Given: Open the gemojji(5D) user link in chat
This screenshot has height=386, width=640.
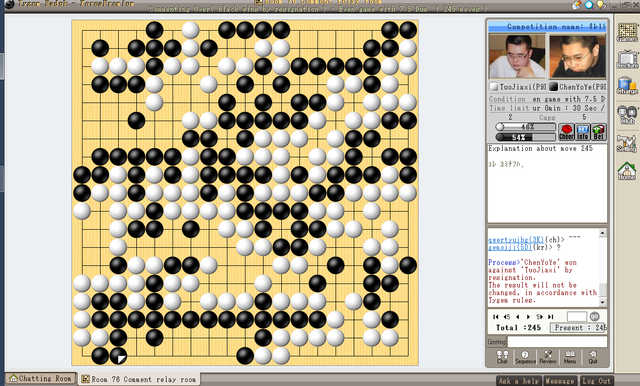Looking at the screenshot, I should (x=510, y=247).
